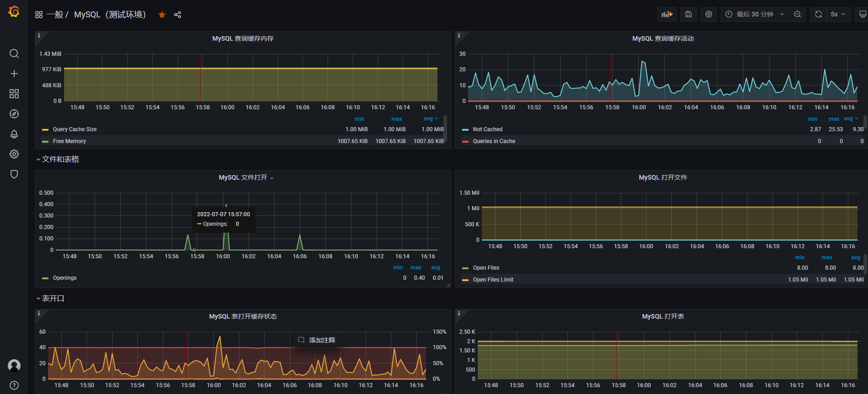
Task: Toggle the Queries in Cache series
Action: tap(494, 141)
